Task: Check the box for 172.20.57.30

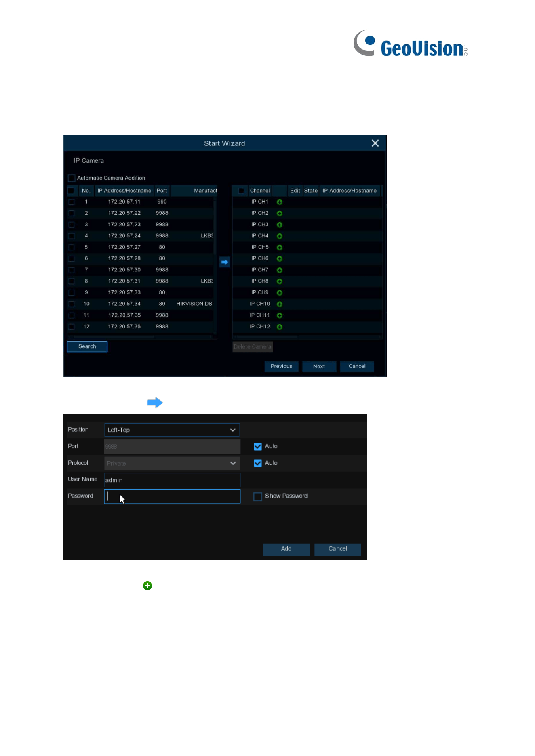Action: pos(72,270)
